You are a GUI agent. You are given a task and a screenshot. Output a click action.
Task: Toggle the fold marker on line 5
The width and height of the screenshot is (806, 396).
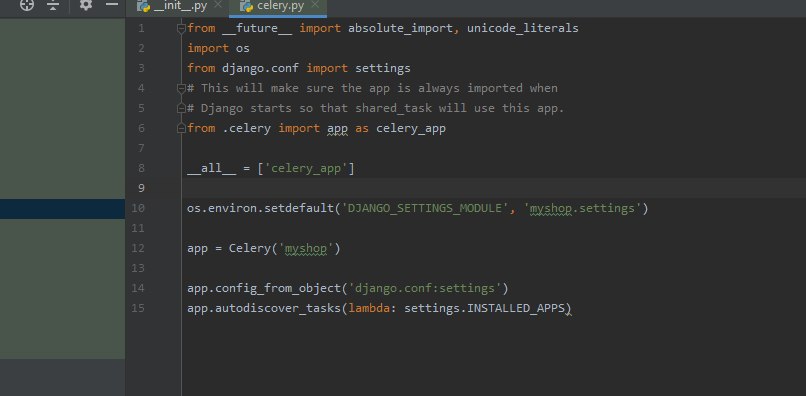(181, 109)
